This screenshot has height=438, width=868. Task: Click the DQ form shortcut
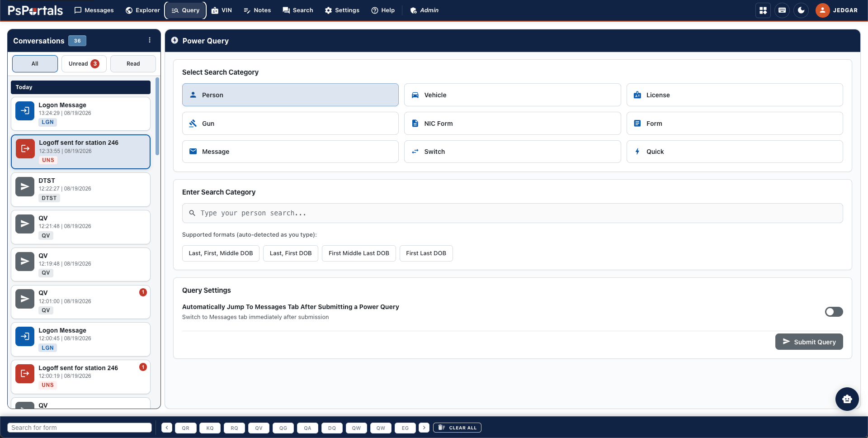tap(332, 428)
